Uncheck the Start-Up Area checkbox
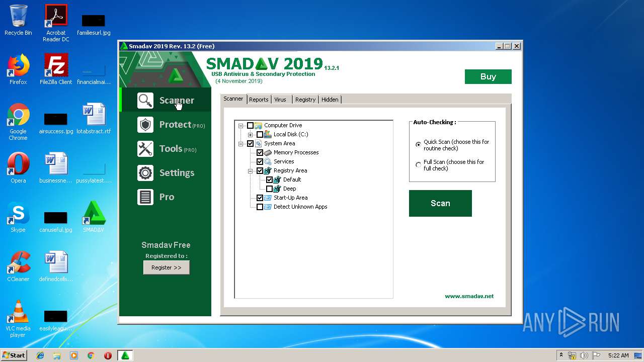 point(260,198)
